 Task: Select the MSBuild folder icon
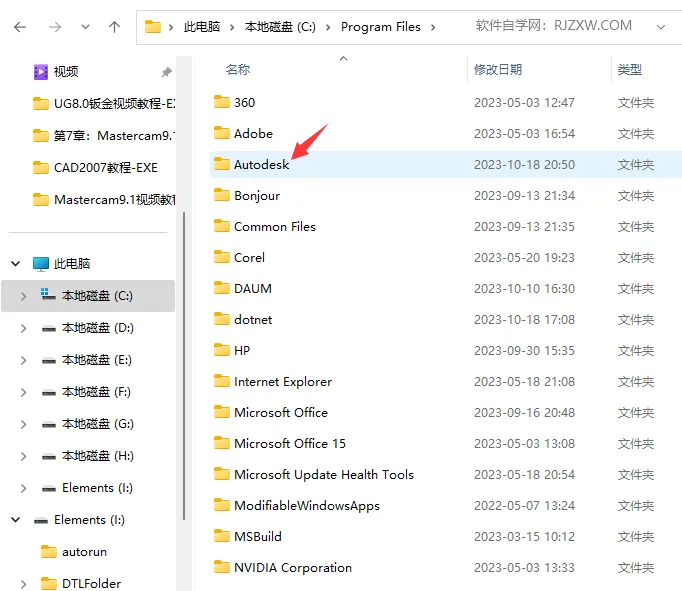(221, 536)
